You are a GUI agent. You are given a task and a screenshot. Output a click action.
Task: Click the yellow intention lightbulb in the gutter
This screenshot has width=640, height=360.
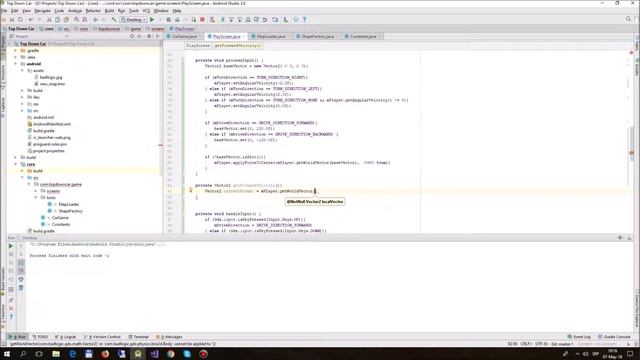coord(191,190)
